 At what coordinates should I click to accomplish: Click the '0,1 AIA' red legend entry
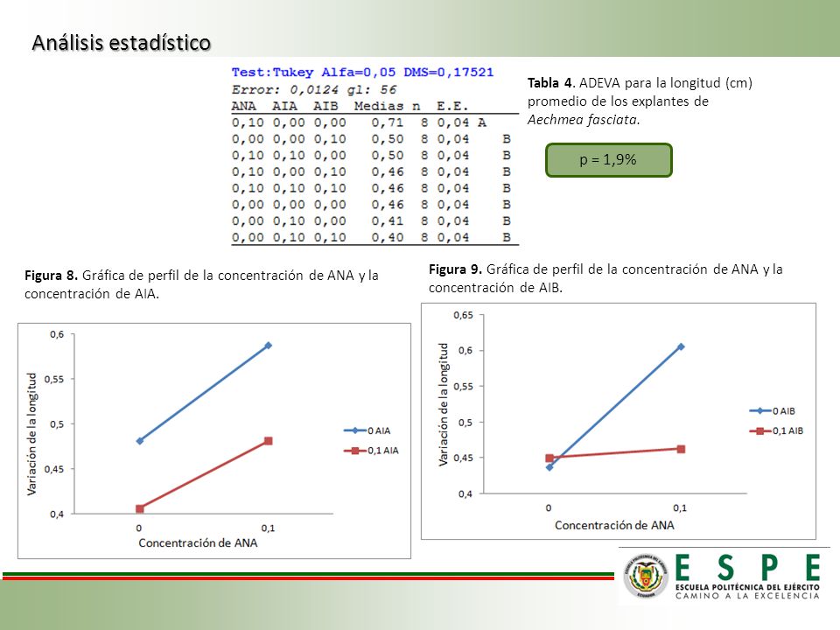(x=371, y=451)
